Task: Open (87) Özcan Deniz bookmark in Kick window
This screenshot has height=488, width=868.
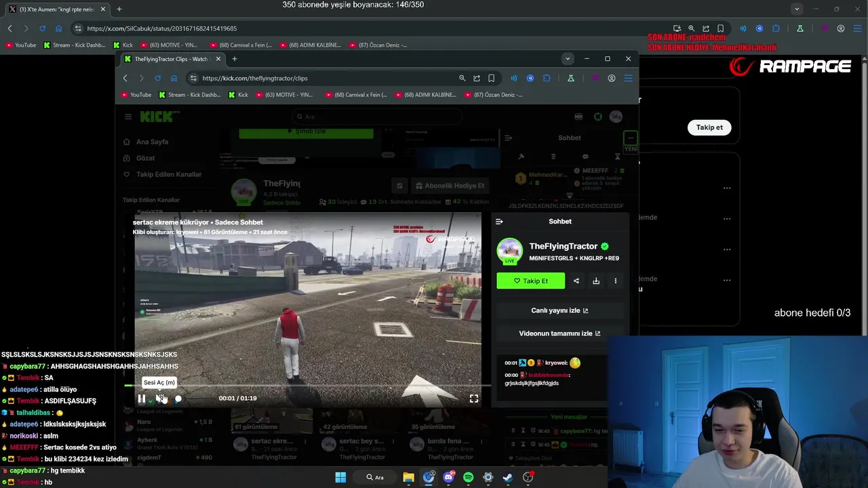Action: tap(494, 95)
